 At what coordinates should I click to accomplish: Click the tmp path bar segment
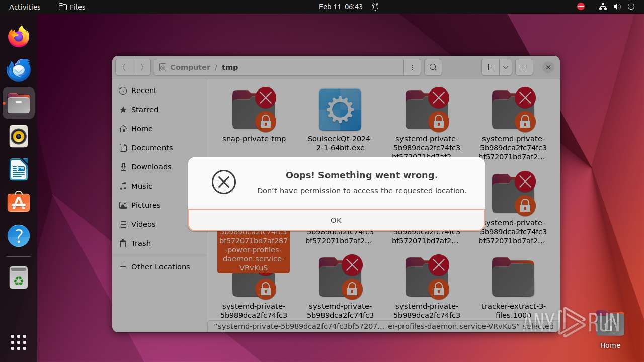(x=230, y=67)
